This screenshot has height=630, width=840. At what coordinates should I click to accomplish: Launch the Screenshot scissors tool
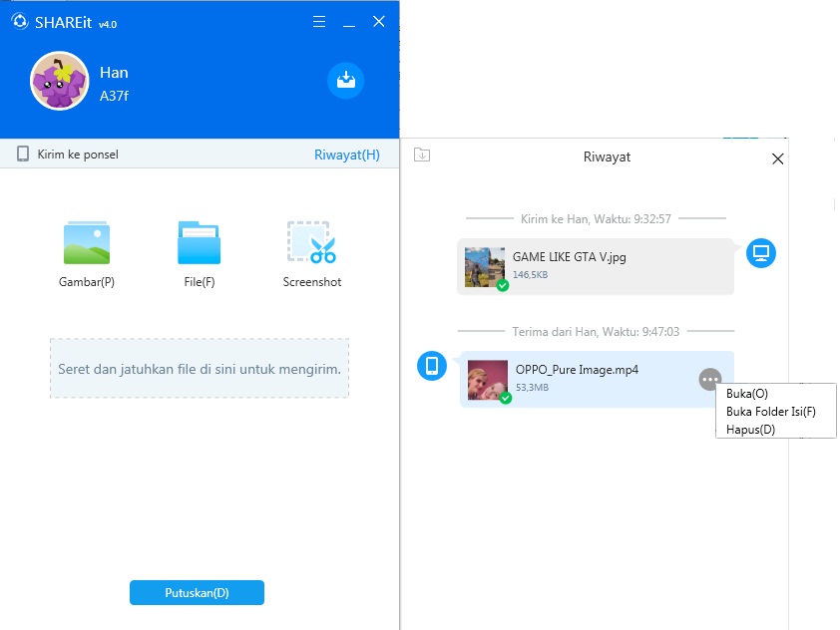click(x=312, y=242)
